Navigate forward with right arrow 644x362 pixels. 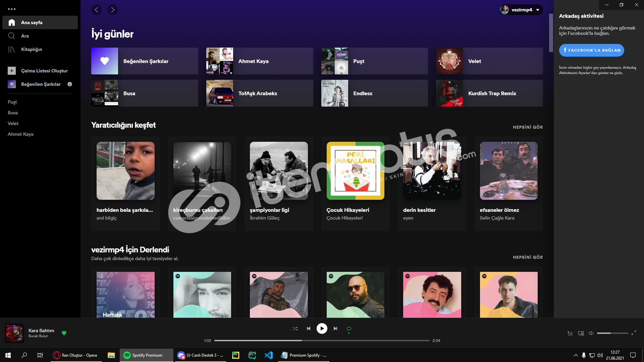click(x=113, y=10)
